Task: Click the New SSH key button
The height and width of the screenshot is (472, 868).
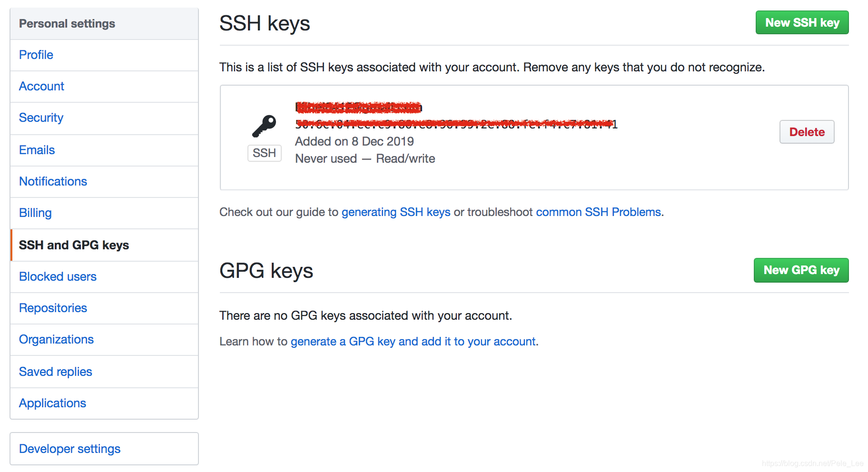Action: tap(802, 22)
